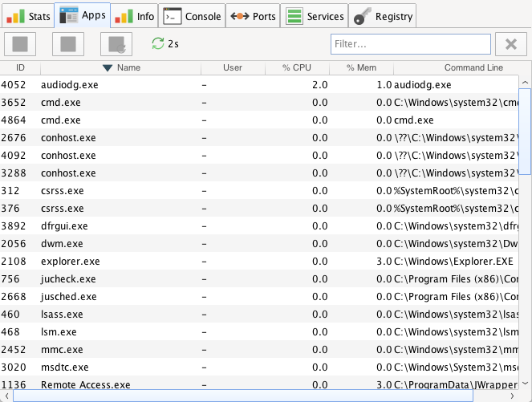532x402 pixels.
Task: Select cmd.exe with ID 4864
Action: point(61,120)
